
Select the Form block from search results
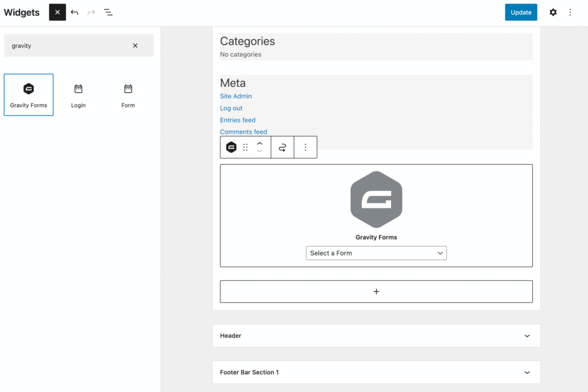tap(128, 94)
